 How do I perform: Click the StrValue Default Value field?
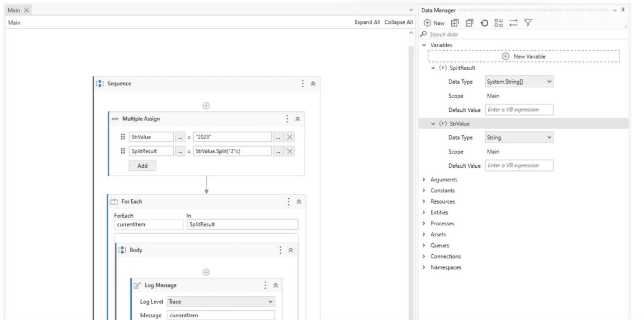(x=519, y=165)
